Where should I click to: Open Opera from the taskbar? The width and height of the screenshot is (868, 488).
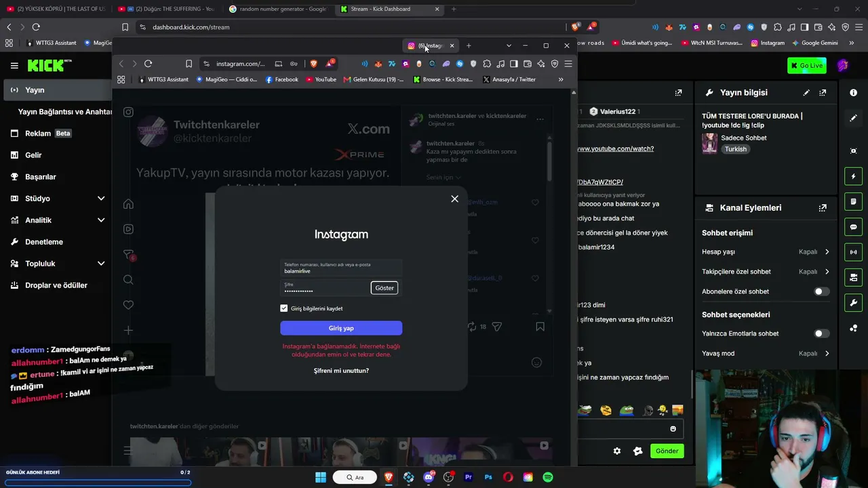(x=508, y=477)
